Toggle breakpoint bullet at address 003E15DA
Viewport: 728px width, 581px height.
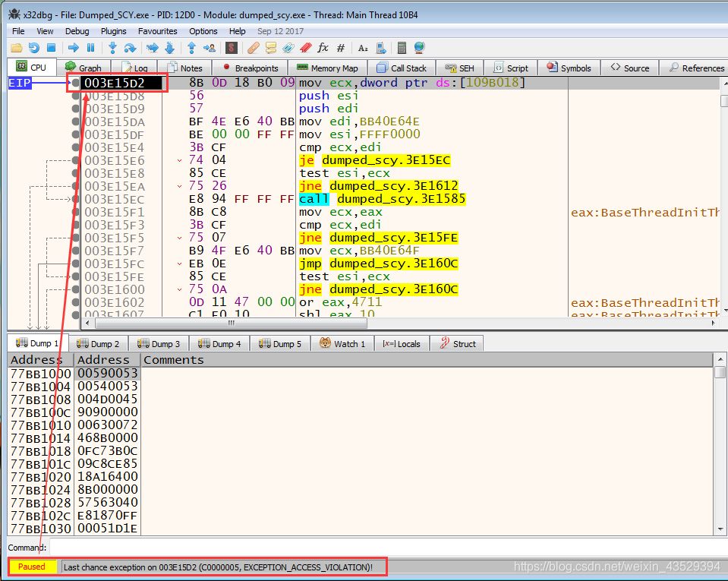[x=75, y=122]
